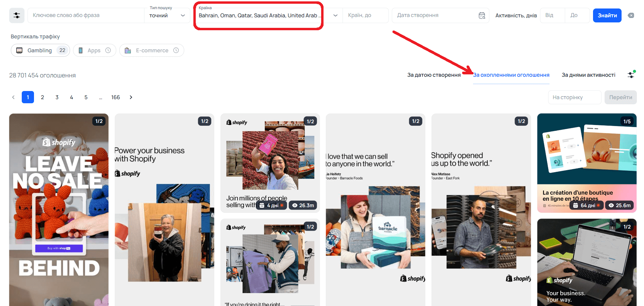Open the sort settings sliders icon
The width and height of the screenshot is (644, 306).
pos(631,75)
